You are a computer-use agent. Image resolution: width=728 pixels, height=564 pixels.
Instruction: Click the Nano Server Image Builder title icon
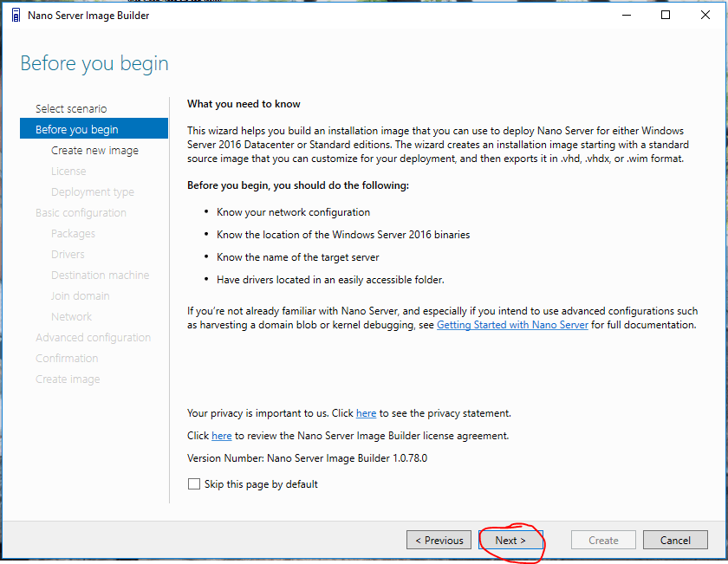click(x=16, y=16)
